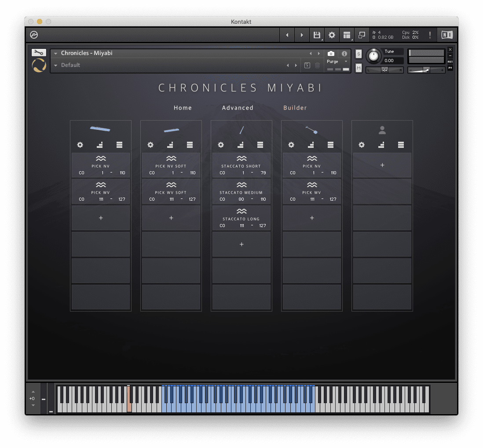Switch to the Advanced tab

pos(238,108)
